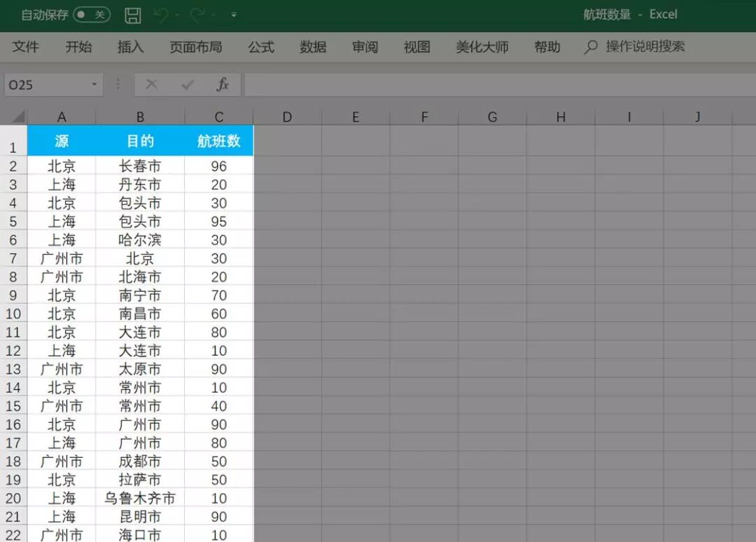Open the Quick Access Toolbar customize dropdown
This screenshot has width=756, height=542.
click(x=234, y=14)
